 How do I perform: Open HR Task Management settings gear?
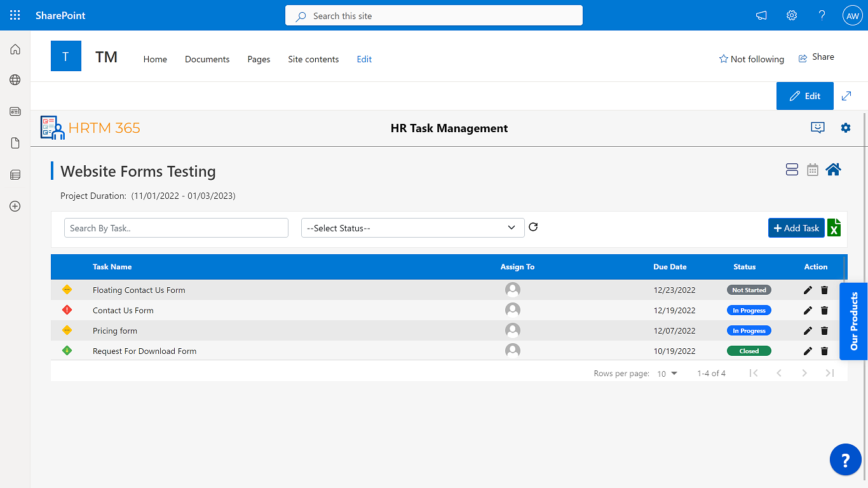tap(846, 128)
